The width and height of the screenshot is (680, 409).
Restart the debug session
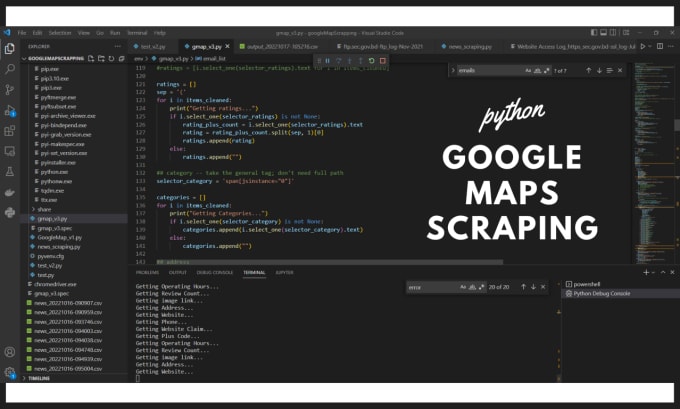coord(372,61)
